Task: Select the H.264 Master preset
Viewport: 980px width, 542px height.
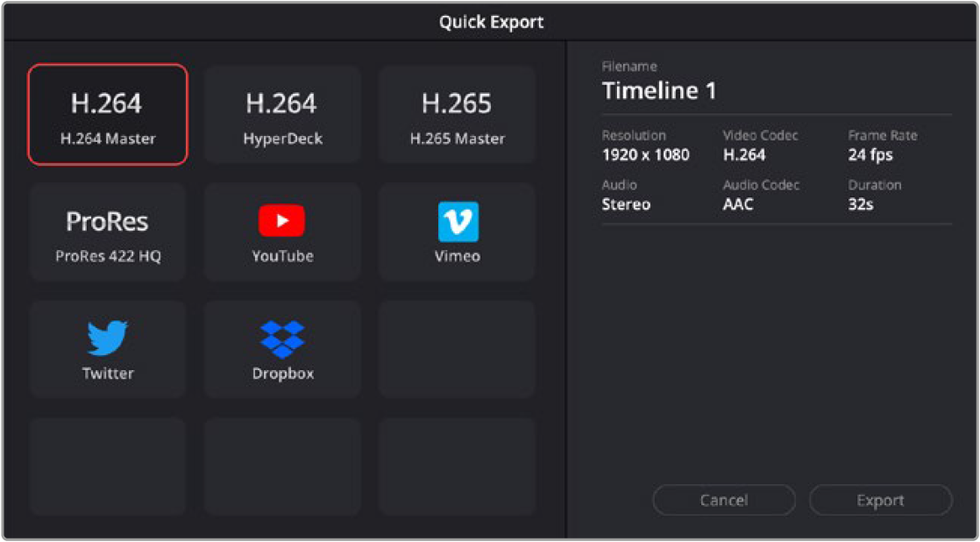Action: 108,114
